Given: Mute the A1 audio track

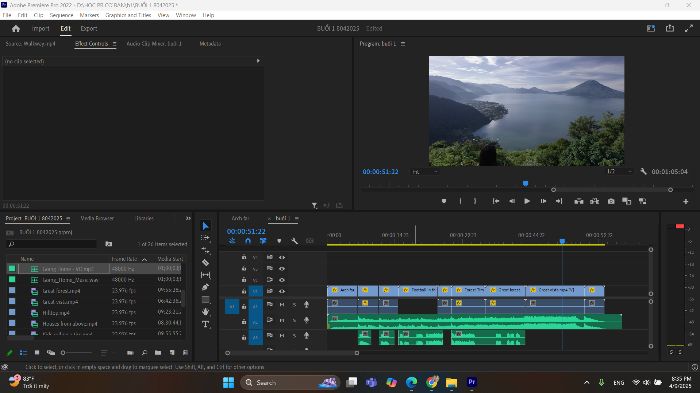Looking at the screenshot, I should pos(282,305).
